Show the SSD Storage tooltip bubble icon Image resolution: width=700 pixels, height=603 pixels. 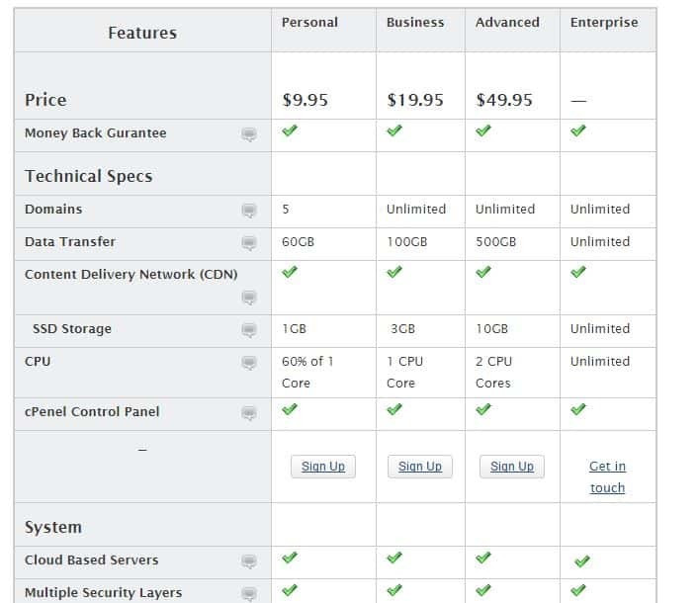click(249, 330)
